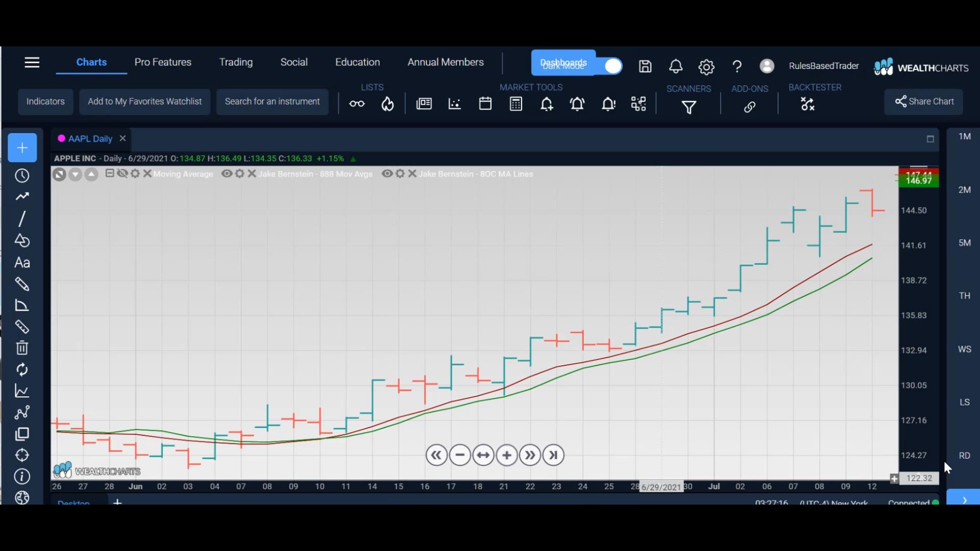Click the add alert bell icon
This screenshot has width=980, height=551.
point(547,104)
